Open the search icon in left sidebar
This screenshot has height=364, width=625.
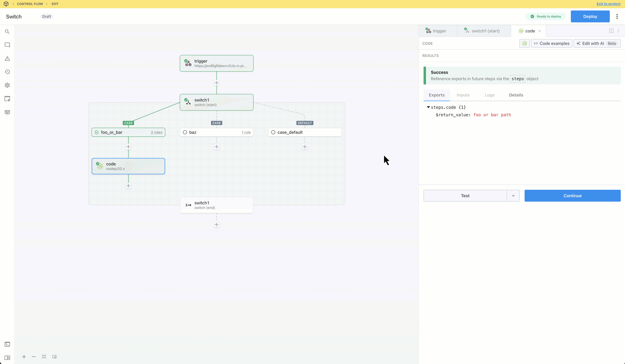[7, 32]
